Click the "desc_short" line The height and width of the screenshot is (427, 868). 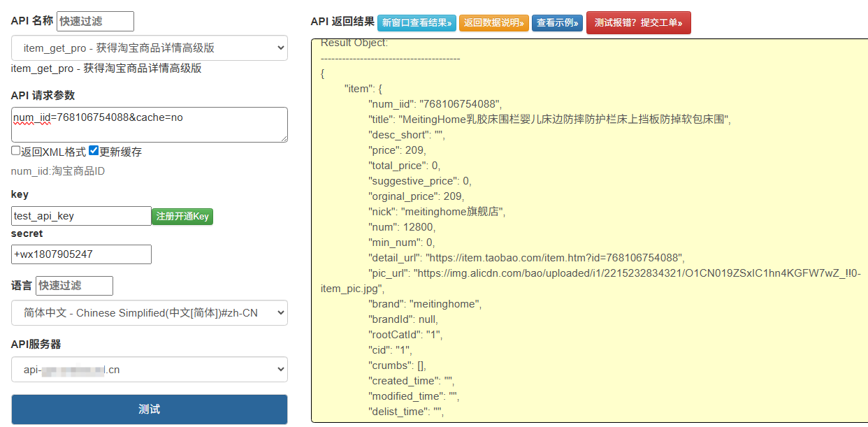pyautogui.click(x=407, y=135)
